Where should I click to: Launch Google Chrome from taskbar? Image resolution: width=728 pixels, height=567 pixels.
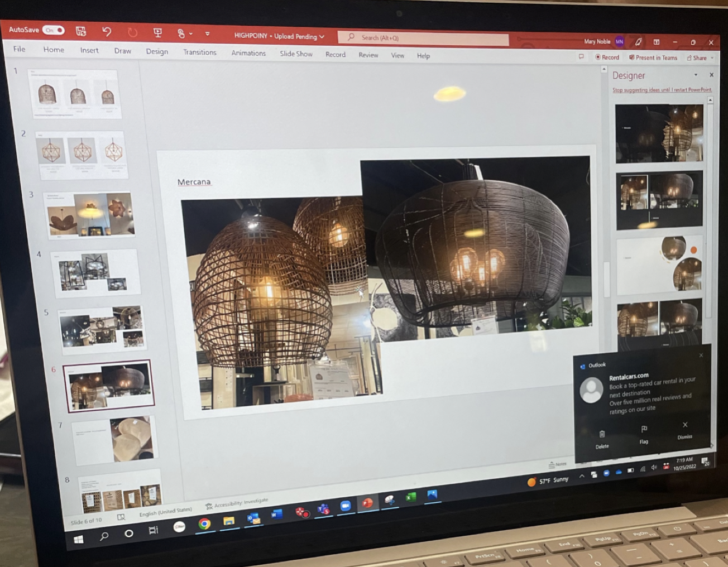coord(204,523)
